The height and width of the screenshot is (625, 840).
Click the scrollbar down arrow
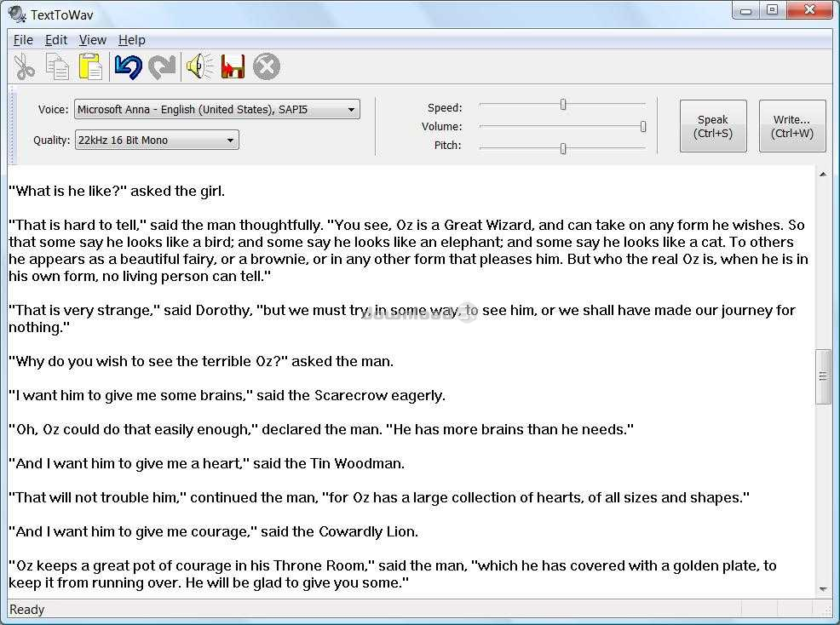[823, 589]
